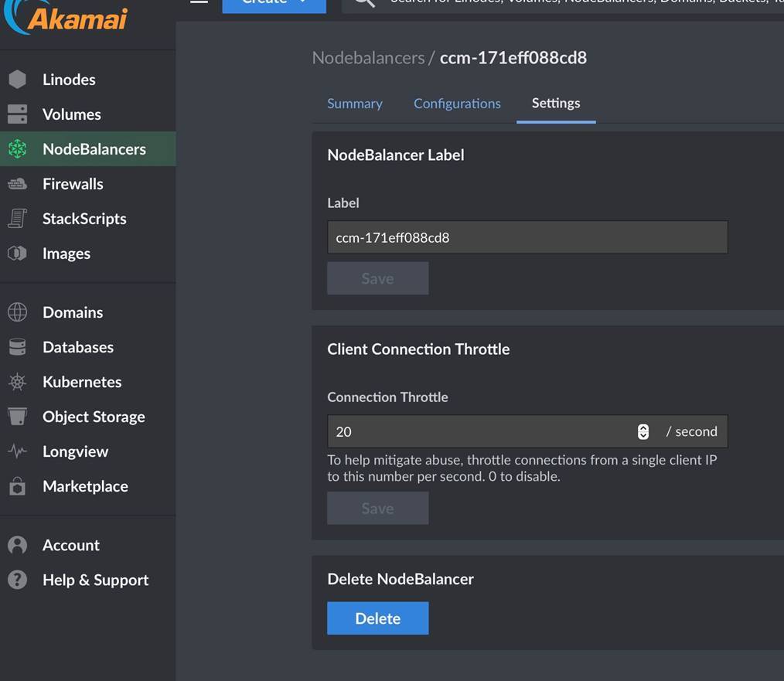Click the Volumes storage icon
Screen dimensions: 784x681
click(17, 114)
